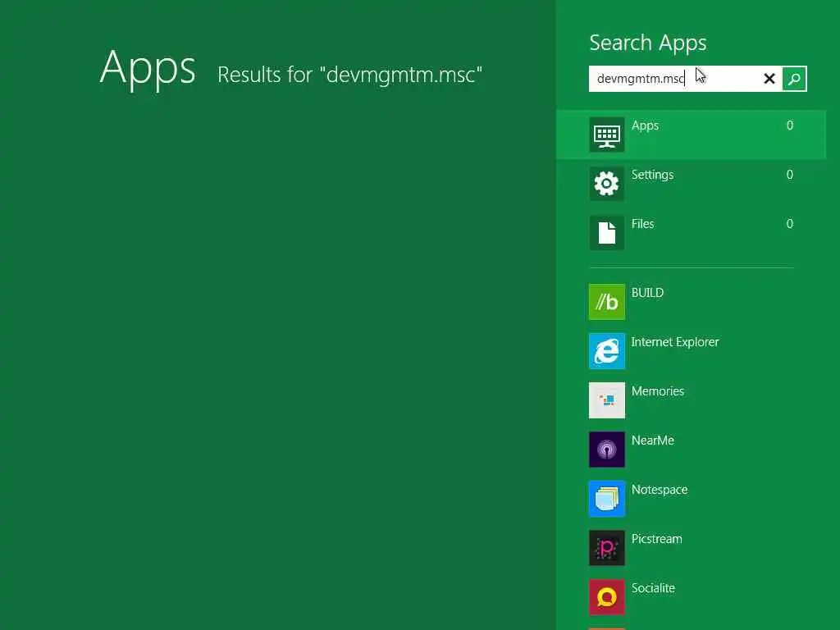The height and width of the screenshot is (630, 840).
Task: Open the Memories app icon
Action: click(607, 400)
